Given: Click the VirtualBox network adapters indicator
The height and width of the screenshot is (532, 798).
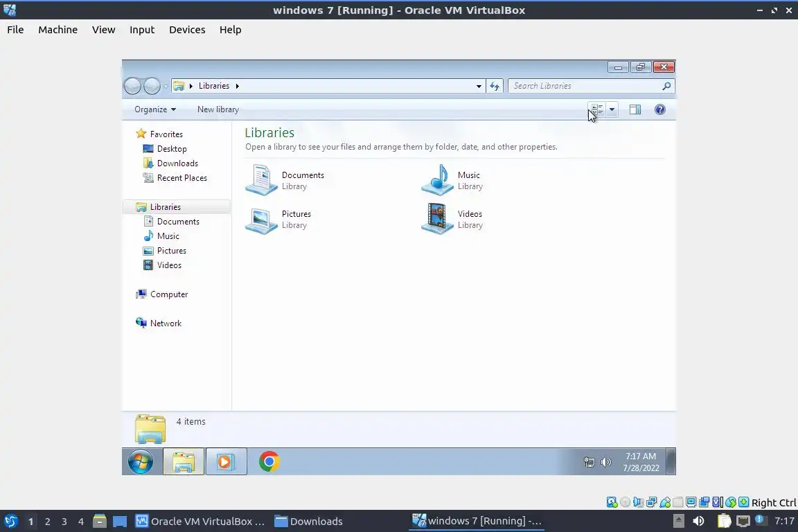Looking at the screenshot, I should tap(651, 502).
